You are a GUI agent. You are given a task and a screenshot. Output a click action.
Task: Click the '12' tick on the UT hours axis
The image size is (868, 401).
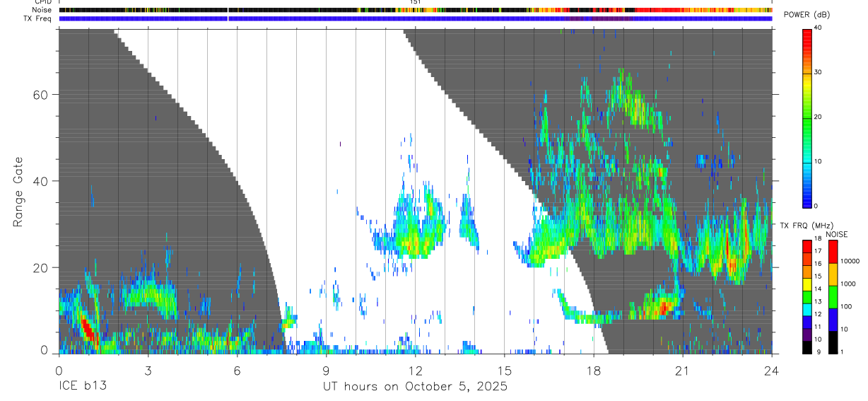415,370
